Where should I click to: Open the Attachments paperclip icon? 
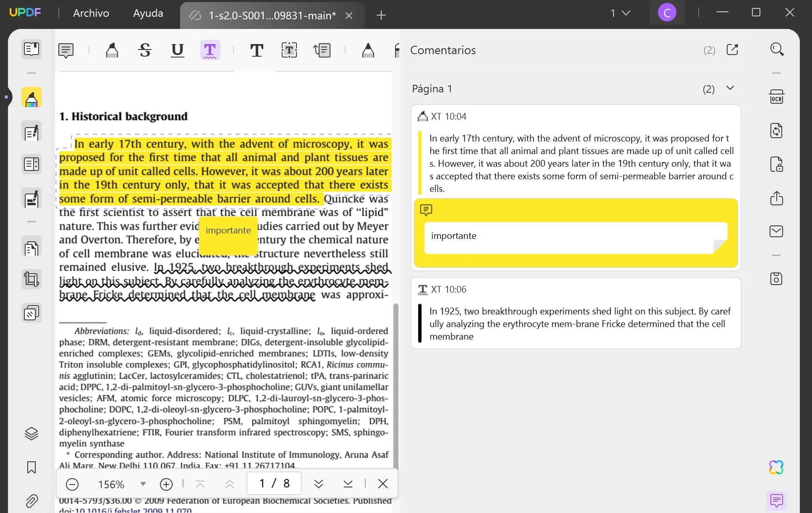[x=31, y=501]
